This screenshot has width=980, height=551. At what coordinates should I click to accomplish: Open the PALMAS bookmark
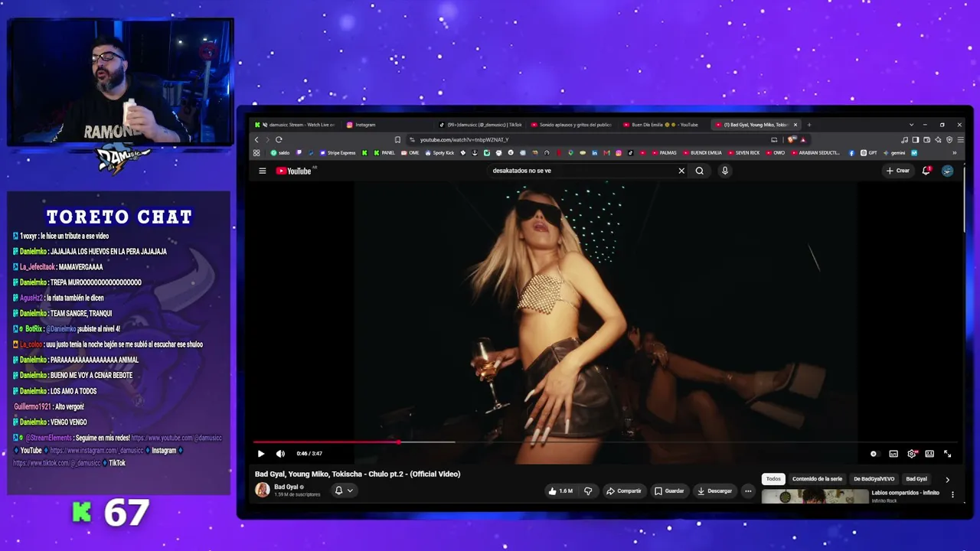(664, 153)
